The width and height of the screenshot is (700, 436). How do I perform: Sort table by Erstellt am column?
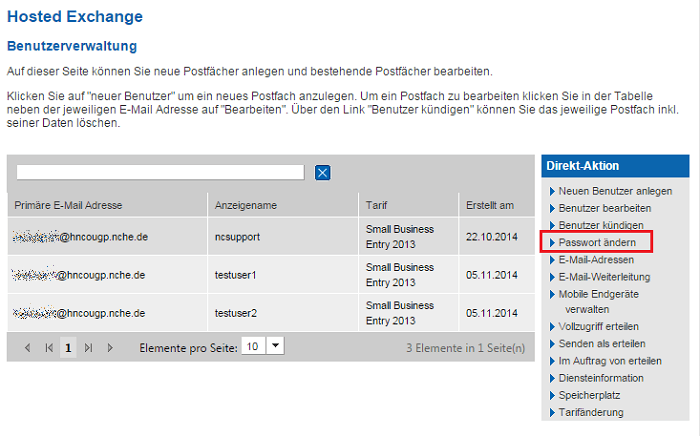click(x=490, y=205)
